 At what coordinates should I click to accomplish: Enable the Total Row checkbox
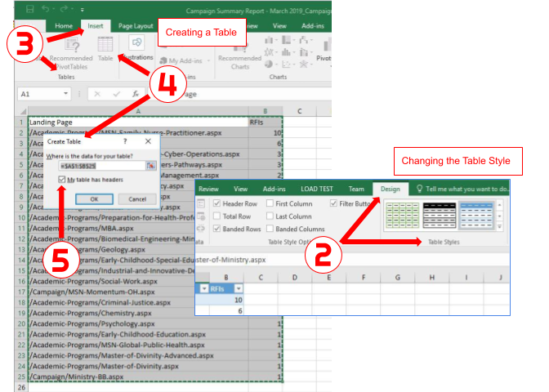click(216, 216)
